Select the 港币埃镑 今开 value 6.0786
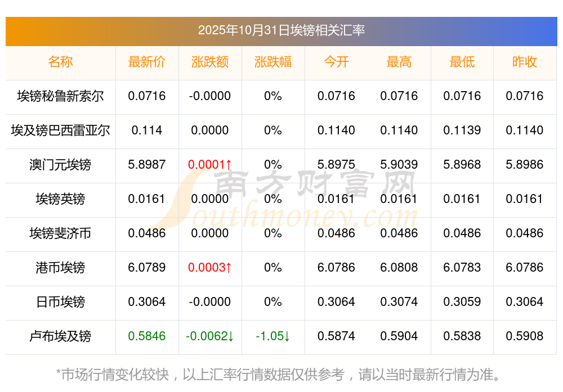563x392 pixels. click(x=336, y=268)
